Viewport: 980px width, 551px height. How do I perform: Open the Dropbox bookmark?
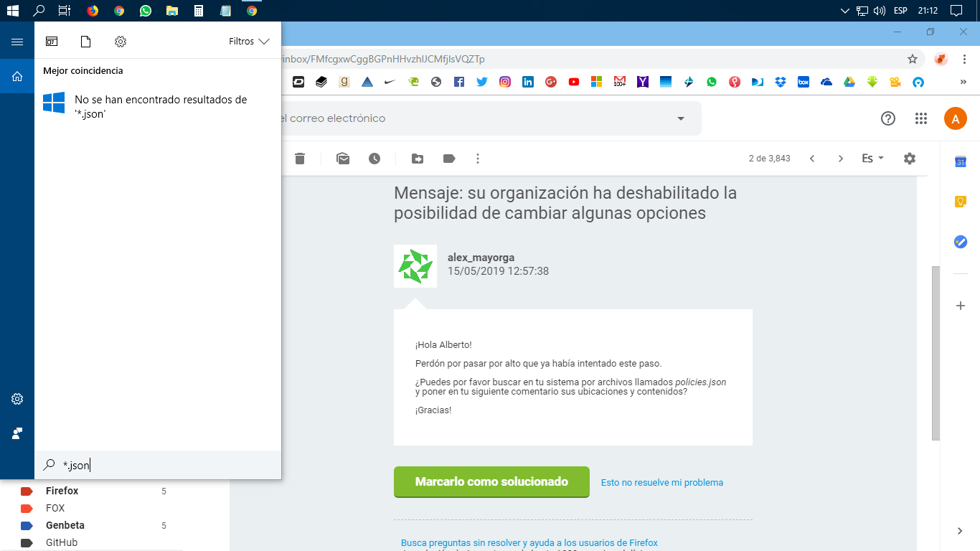tap(781, 82)
